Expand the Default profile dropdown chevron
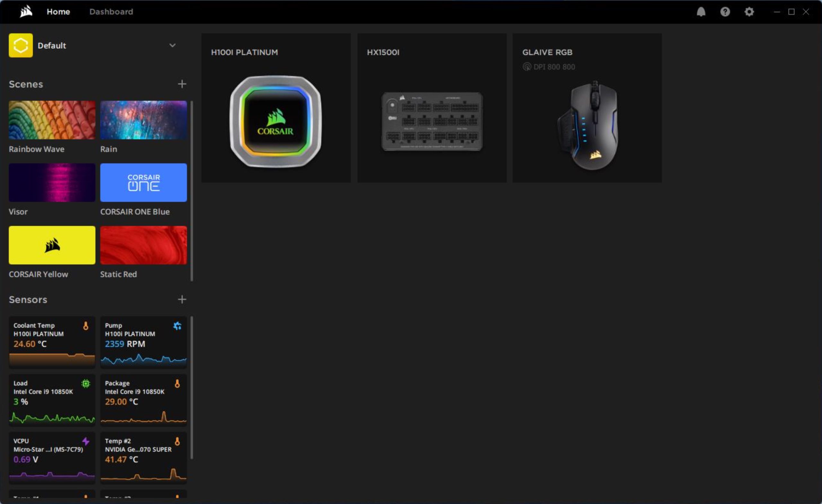 tap(172, 45)
